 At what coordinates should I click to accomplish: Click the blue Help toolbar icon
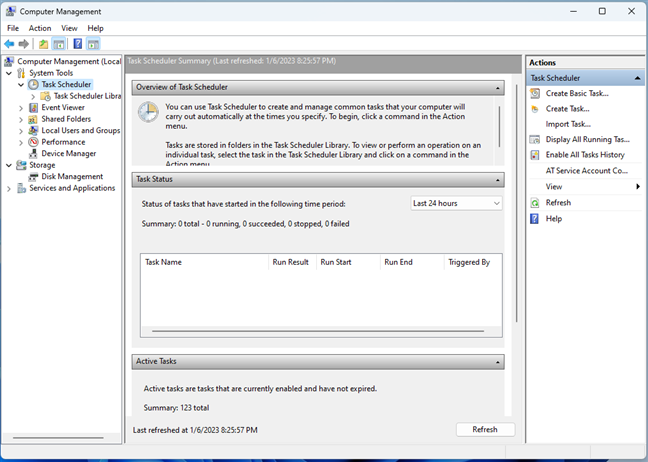pyautogui.click(x=78, y=44)
